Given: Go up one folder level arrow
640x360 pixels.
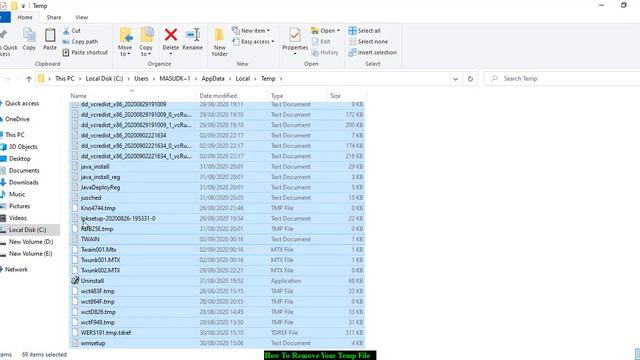Looking at the screenshot, I should tap(29, 79).
